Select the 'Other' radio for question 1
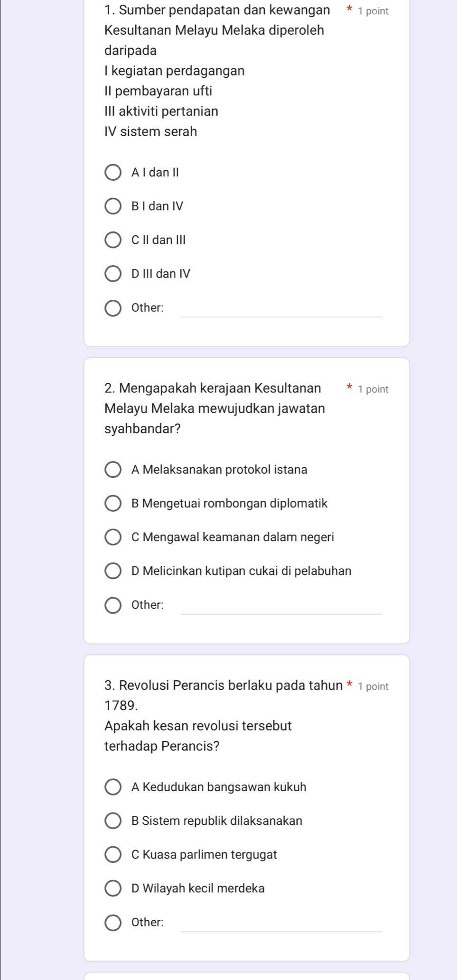Viewport: 457px width, 980px height. [113, 308]
